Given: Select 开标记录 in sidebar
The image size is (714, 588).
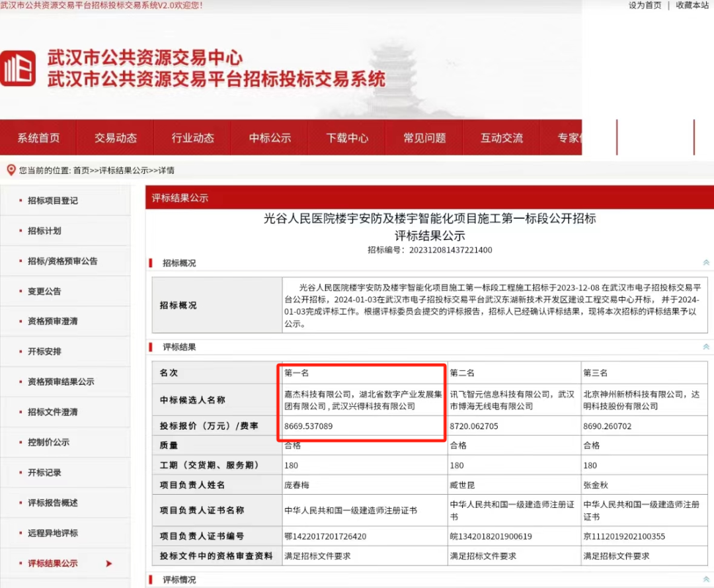Looking at the screenshot, I should click(x=44, y=473).
